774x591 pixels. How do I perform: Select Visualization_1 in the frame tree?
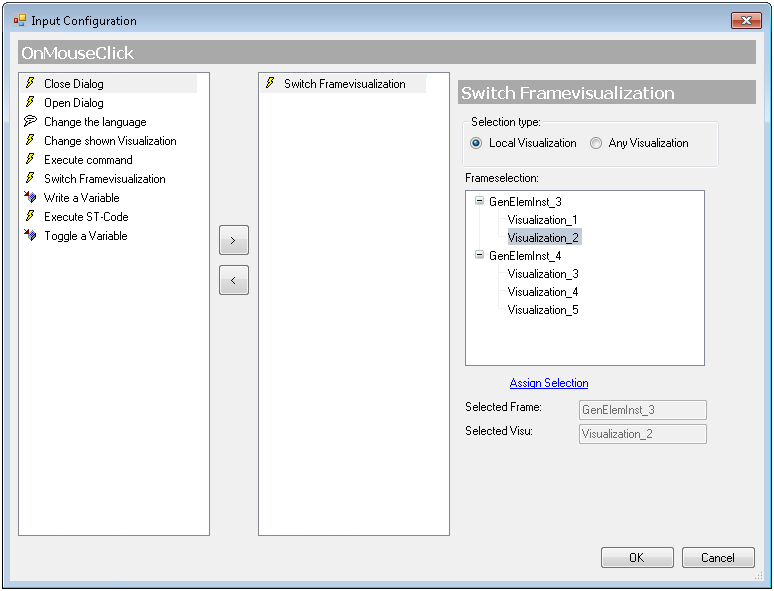pos(542,220)
